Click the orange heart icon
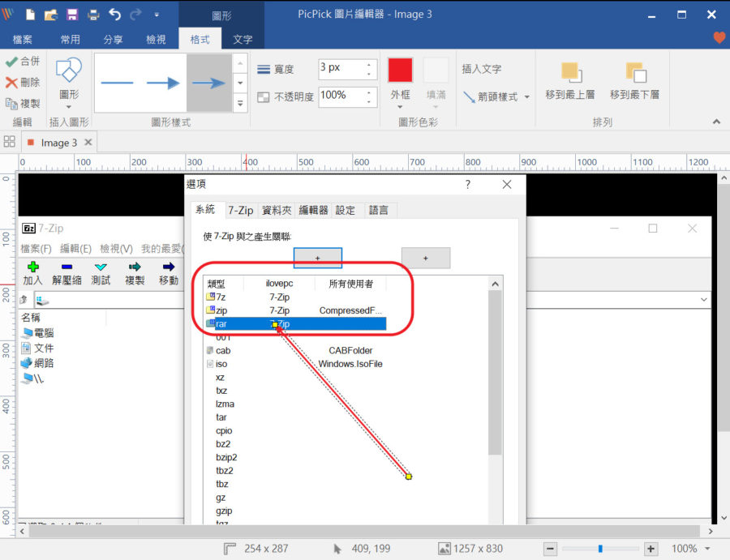 point(719,37)
